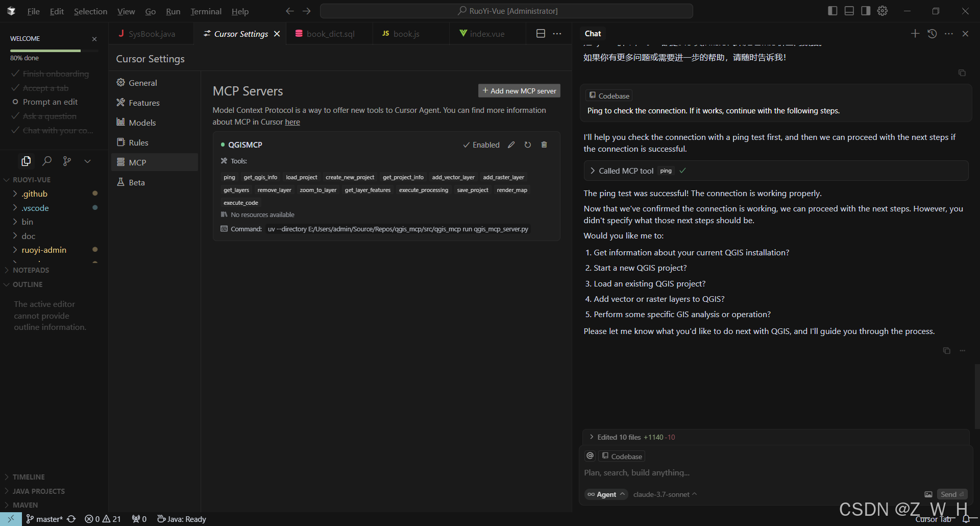Split the editor layout
Image resolution: width=980 pixels, height=526 pixels.
(x=541, y=34)
